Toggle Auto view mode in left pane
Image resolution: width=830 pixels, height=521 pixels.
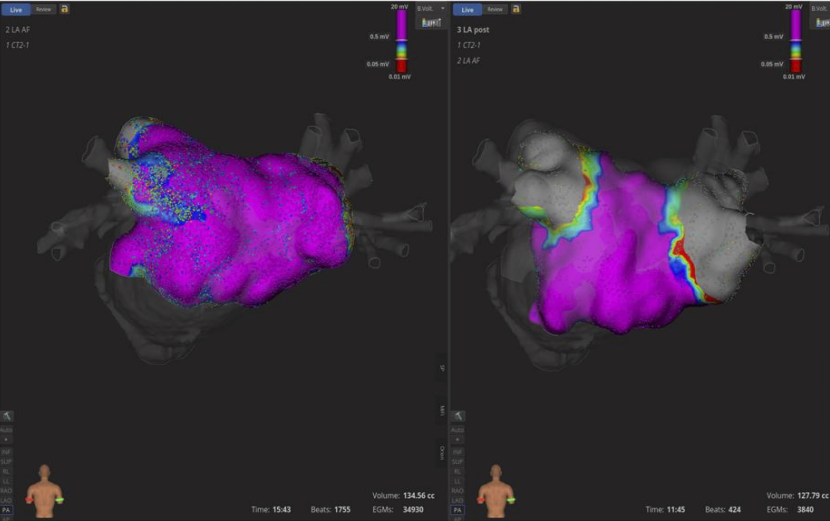pos(7,430)
